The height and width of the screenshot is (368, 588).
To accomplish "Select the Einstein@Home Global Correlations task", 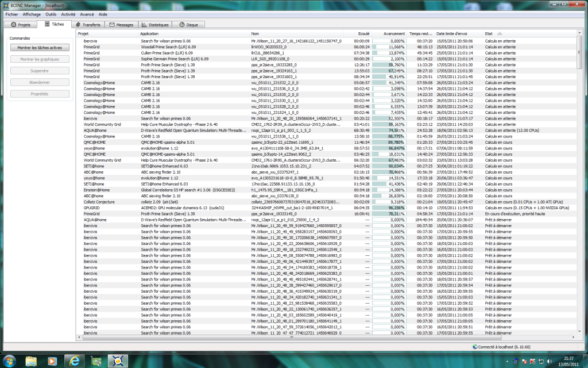I will (x=326, y=190).
